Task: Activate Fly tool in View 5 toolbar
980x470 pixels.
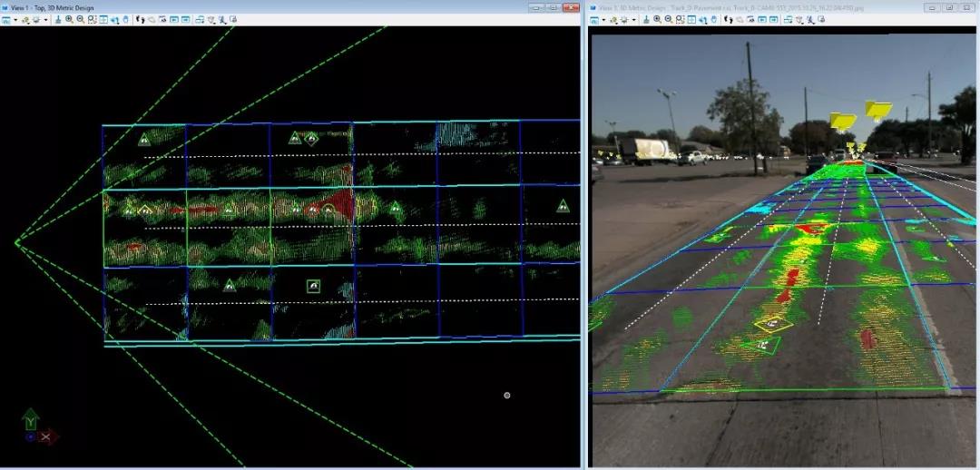Action: (740, 19)
